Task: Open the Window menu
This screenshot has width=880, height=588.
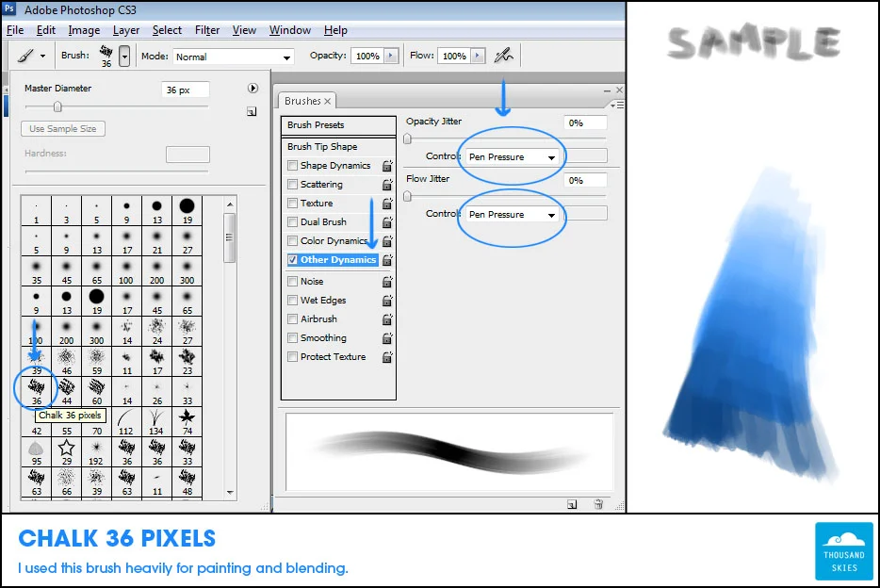Action: [x=290, y=30]
